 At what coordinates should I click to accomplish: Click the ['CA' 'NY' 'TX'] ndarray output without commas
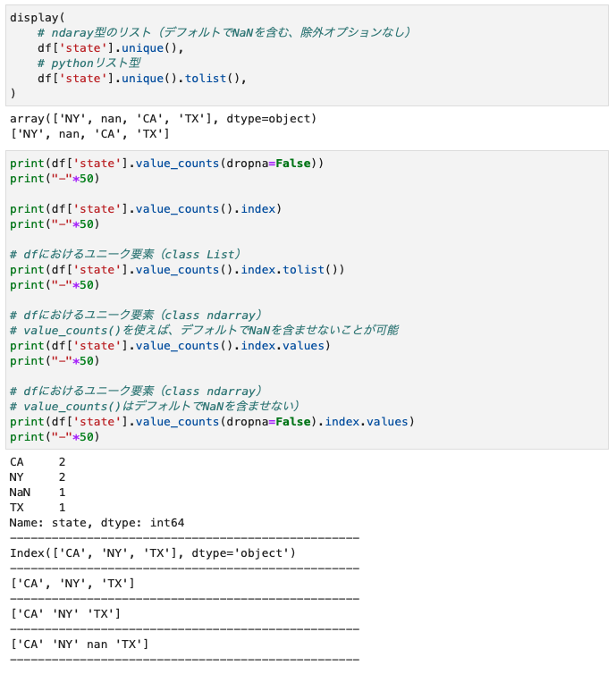(x=64, y=614)
